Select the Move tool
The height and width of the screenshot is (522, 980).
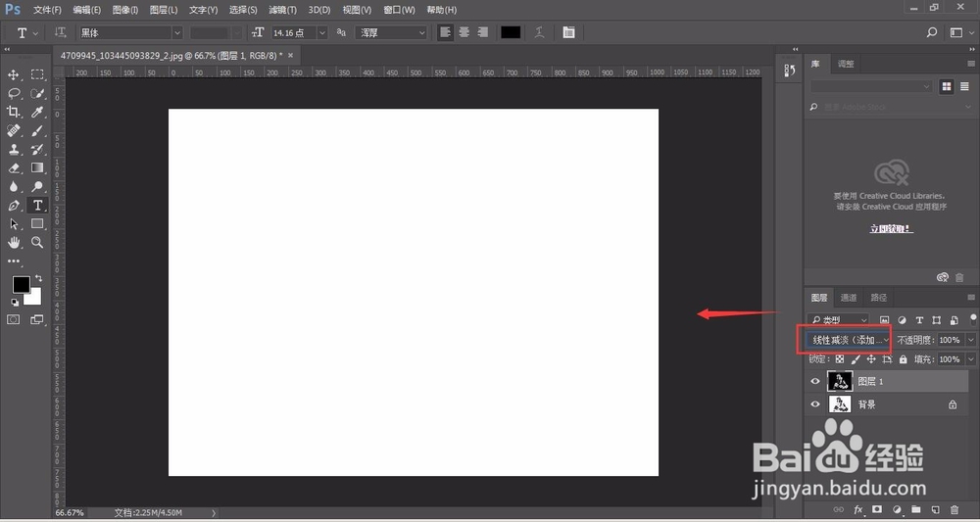point(13,75)
